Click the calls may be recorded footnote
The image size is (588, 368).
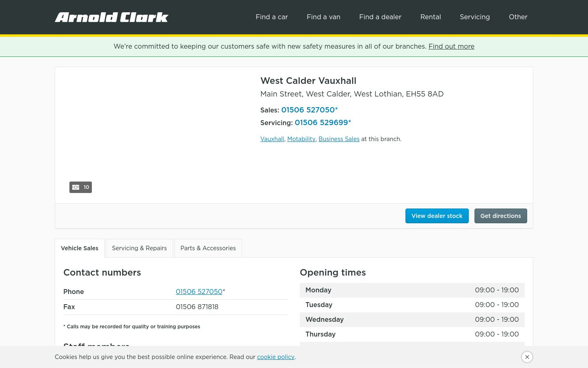131,327
